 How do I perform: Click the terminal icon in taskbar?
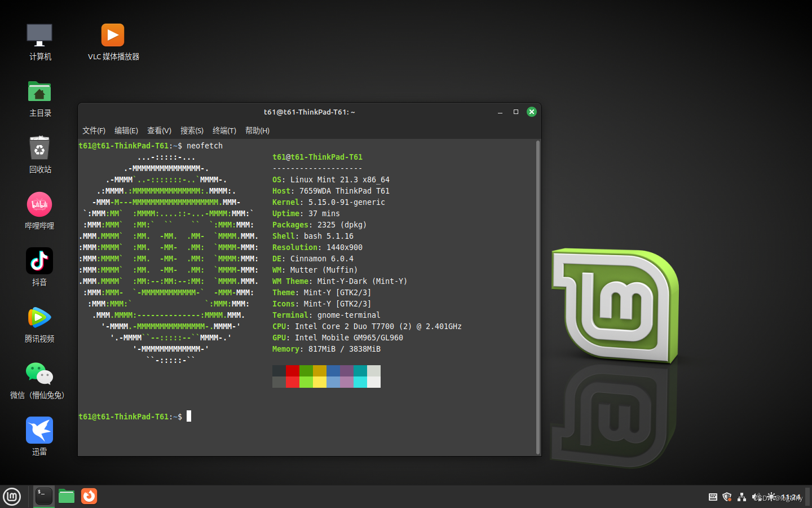point(44,496)
